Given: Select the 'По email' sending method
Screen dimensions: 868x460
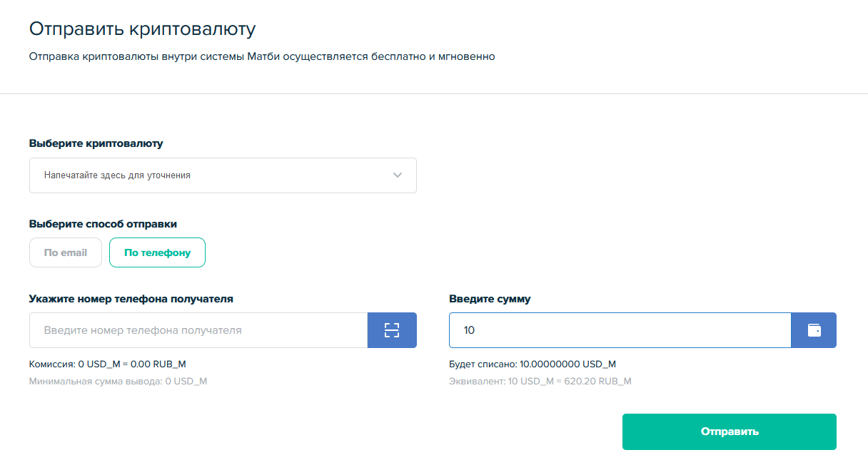Looking at the screenshot, I should (x=66, y=252).
